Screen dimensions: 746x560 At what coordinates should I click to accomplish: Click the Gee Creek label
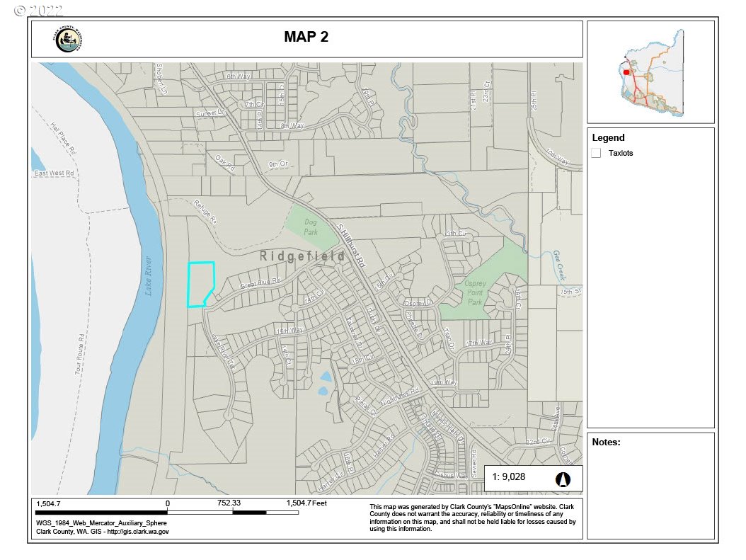click(559, 265)
